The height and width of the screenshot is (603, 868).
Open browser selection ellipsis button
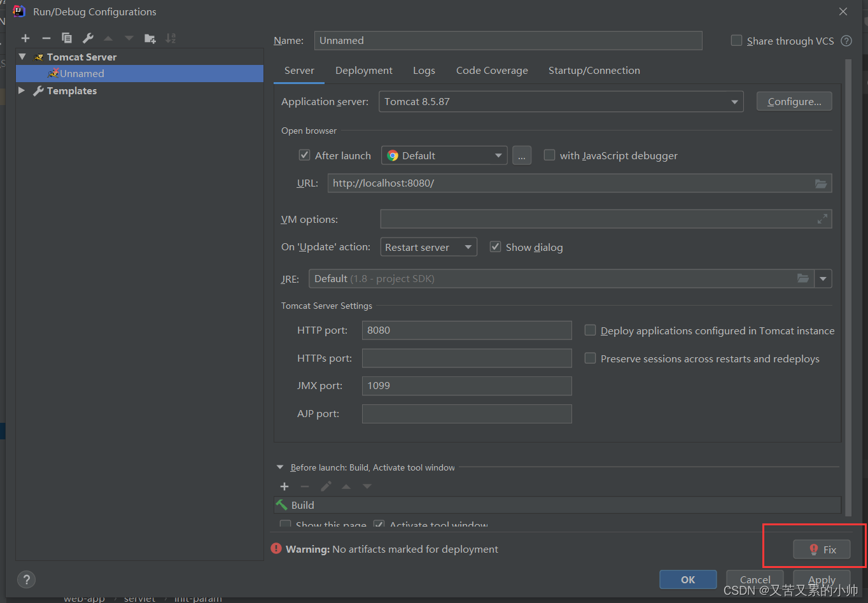[x=522, y=155]
